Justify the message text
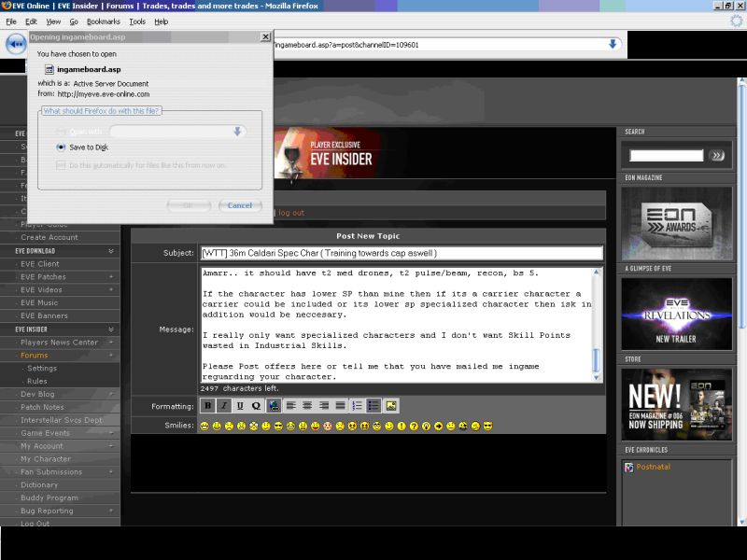 coord(340,406)
